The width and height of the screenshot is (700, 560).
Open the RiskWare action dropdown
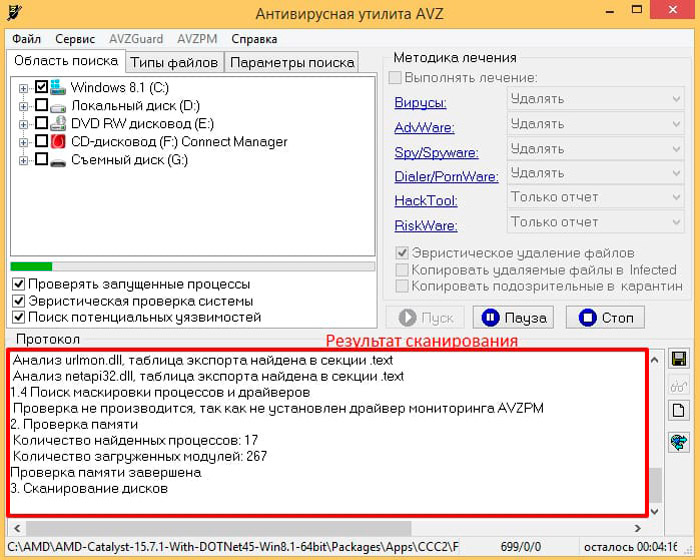[595, 222]
